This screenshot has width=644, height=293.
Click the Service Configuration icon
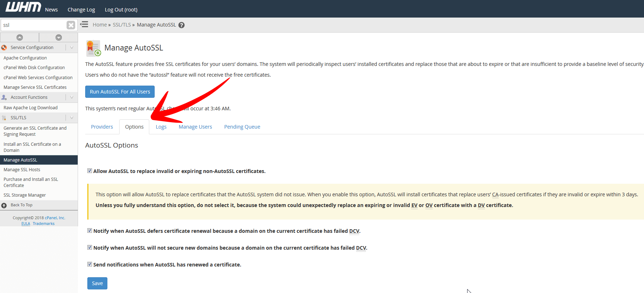coord(4,48)
